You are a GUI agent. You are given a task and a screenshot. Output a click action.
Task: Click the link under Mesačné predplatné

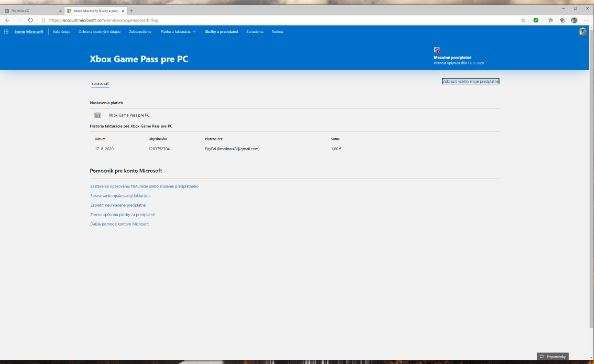[x=459, y=63]
